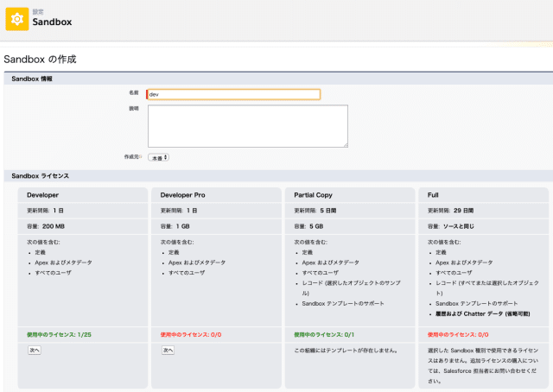Click the Sandbox ライセンス section header
This screenshot has width=553, height=392.
click(x=41, y=176)
